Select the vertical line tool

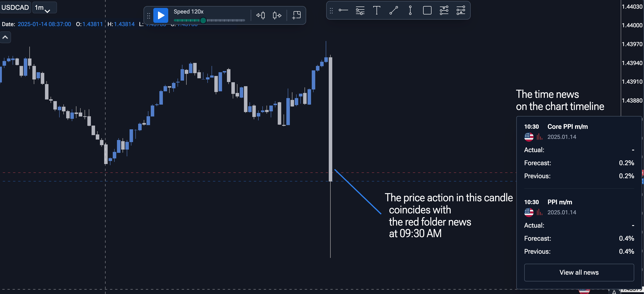click(x=410, y=10)
